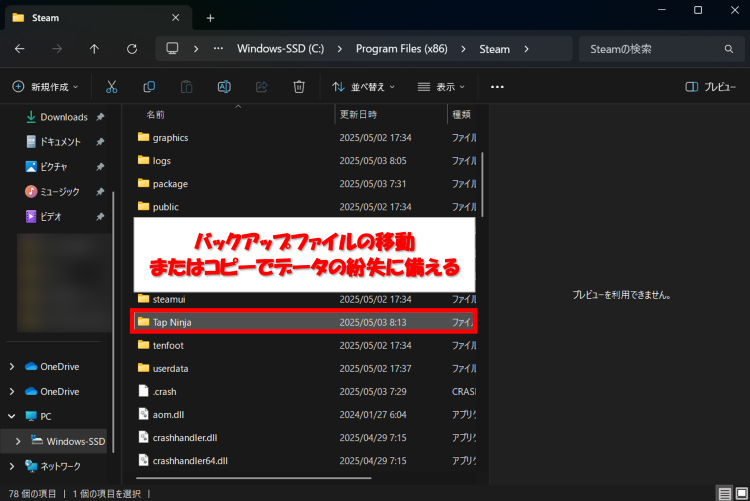Expand chevron after Steam breadcrumb
The height and width of the screenshot is (501, 750).
526,49
